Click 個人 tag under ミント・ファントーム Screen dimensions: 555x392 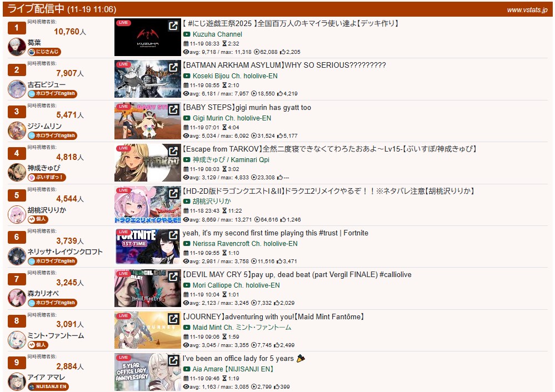[x=38, y=345]
